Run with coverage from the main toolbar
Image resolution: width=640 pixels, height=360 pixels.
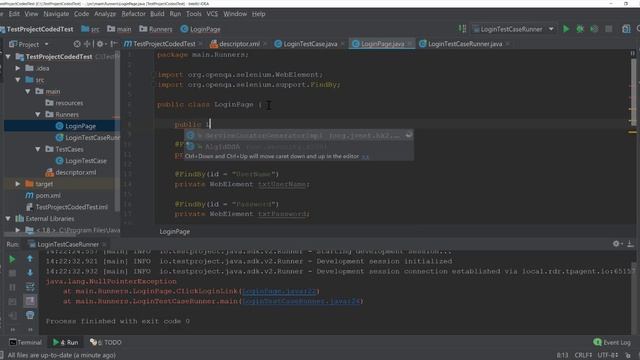point(594,29)
